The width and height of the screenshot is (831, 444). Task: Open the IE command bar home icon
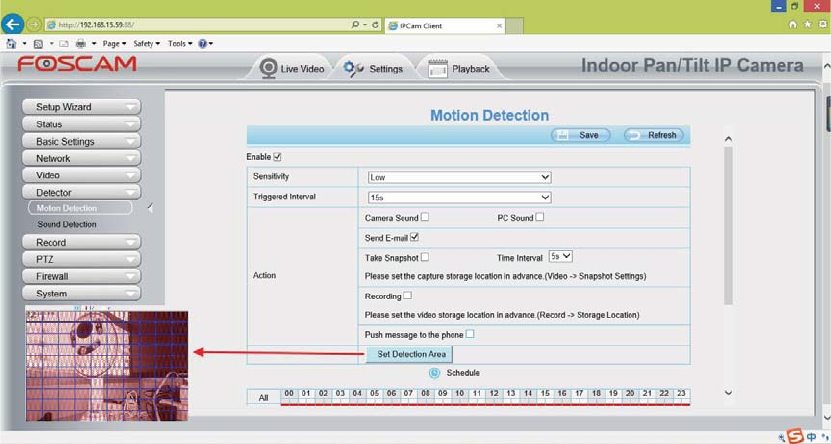click(x=11, y=43)
